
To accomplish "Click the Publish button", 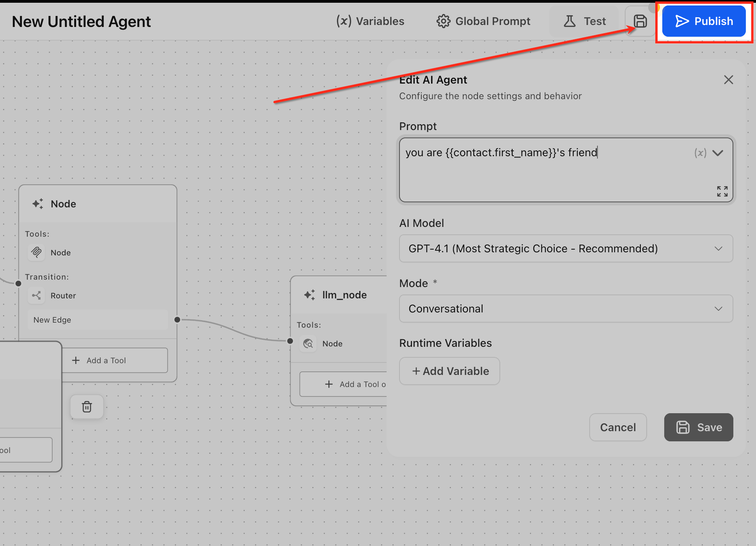I will tap(704, 21).
